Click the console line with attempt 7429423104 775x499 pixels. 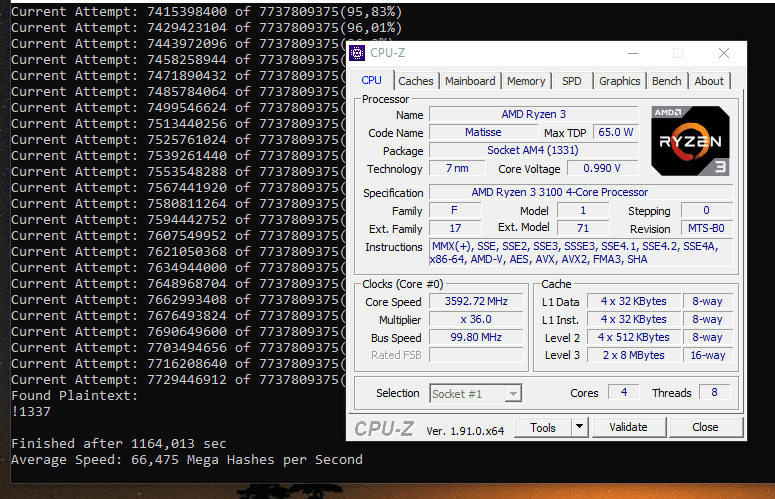pyautogui.click(x=207, y=28)
